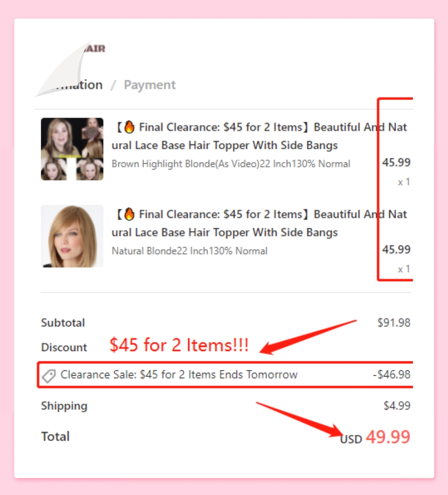This screenshot has height=495, width=448.
Task: Click the fire icon in first product title
Action: (x=129, y=127)
